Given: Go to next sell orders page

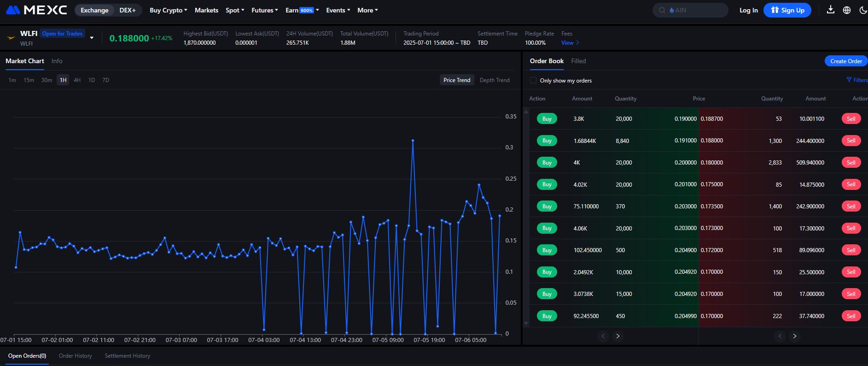Looking at the screenshot, I should tap(795, 336).
